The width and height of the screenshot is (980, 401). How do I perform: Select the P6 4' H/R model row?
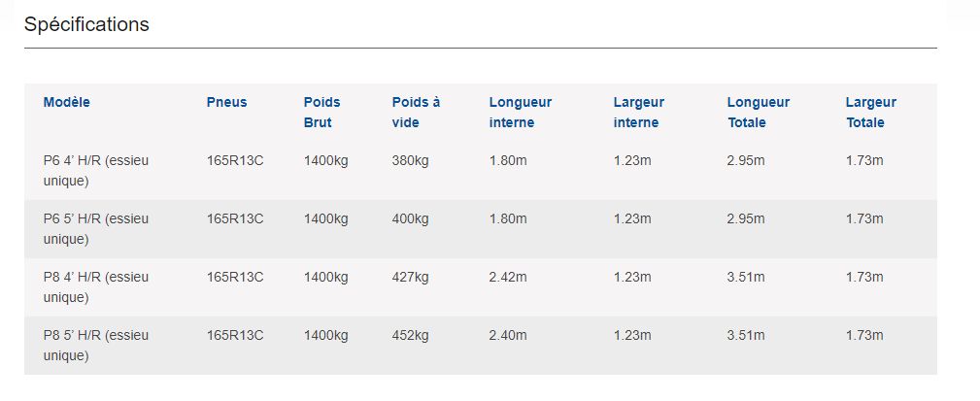[95, 170]
